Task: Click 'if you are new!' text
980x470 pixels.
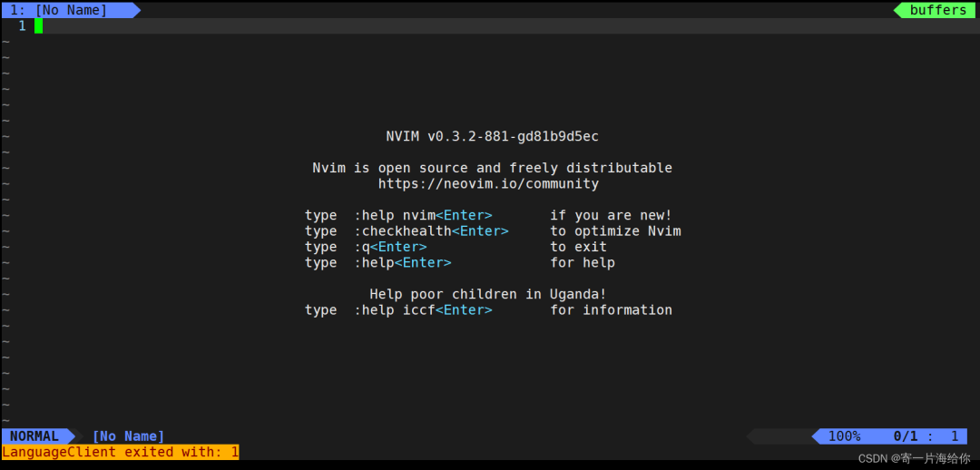Action: point(612,216)
